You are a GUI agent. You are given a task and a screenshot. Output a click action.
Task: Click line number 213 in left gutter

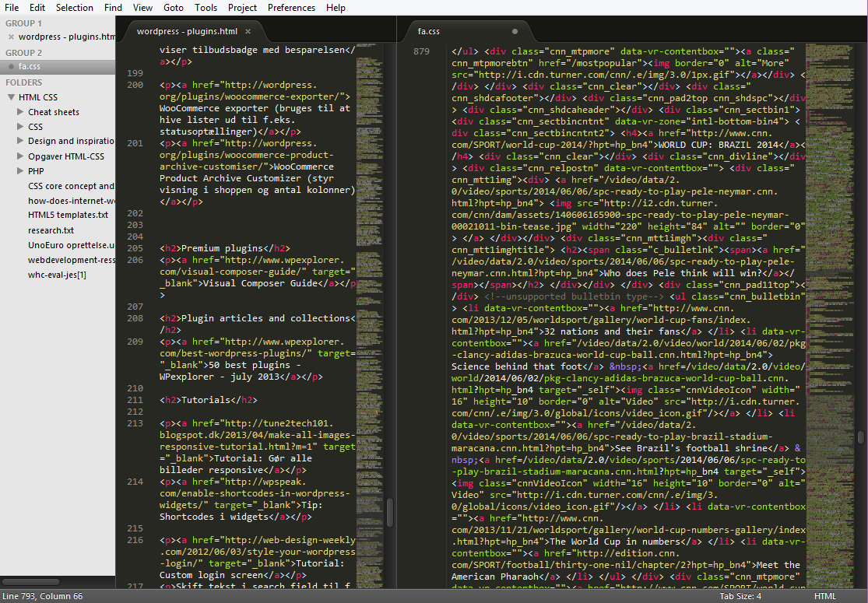point(135,424)
